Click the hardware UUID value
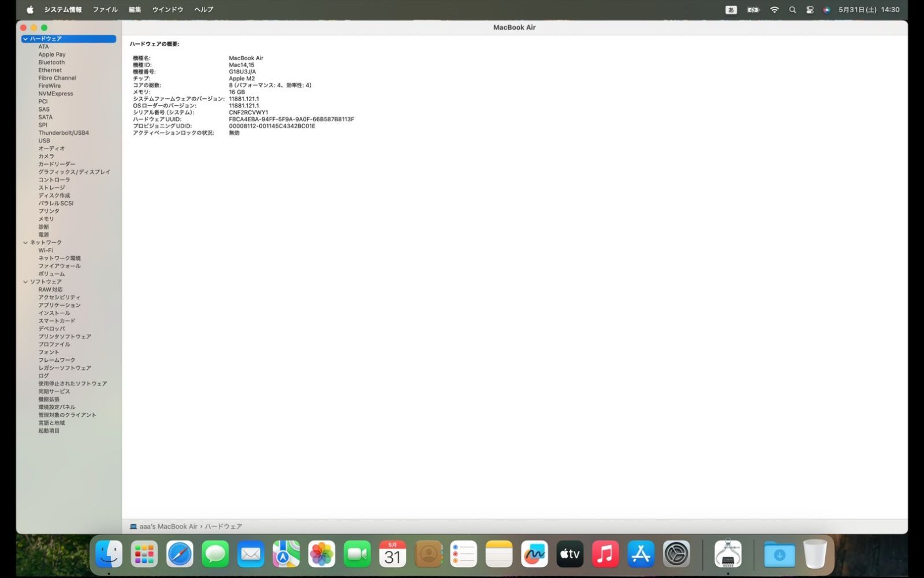The height and width of the screenshot is (578, 924). click(291, 119)
